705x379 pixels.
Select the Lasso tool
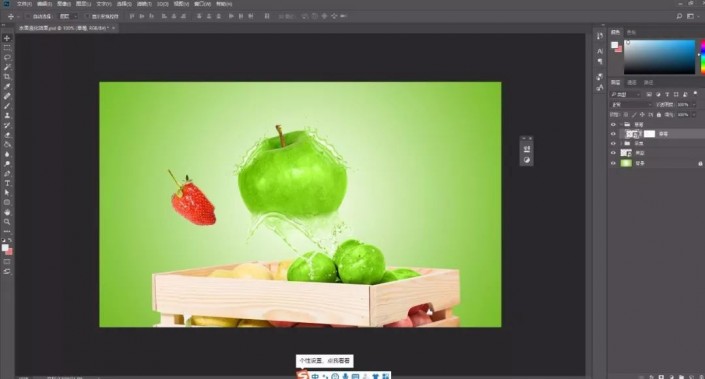pos(7,58)
